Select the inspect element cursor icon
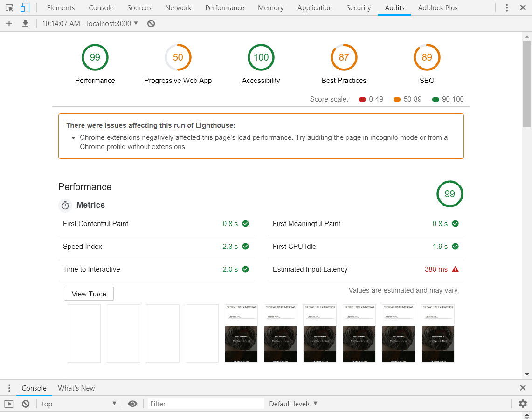The width and height of the screenshot is (532, 419). (9, 7)
